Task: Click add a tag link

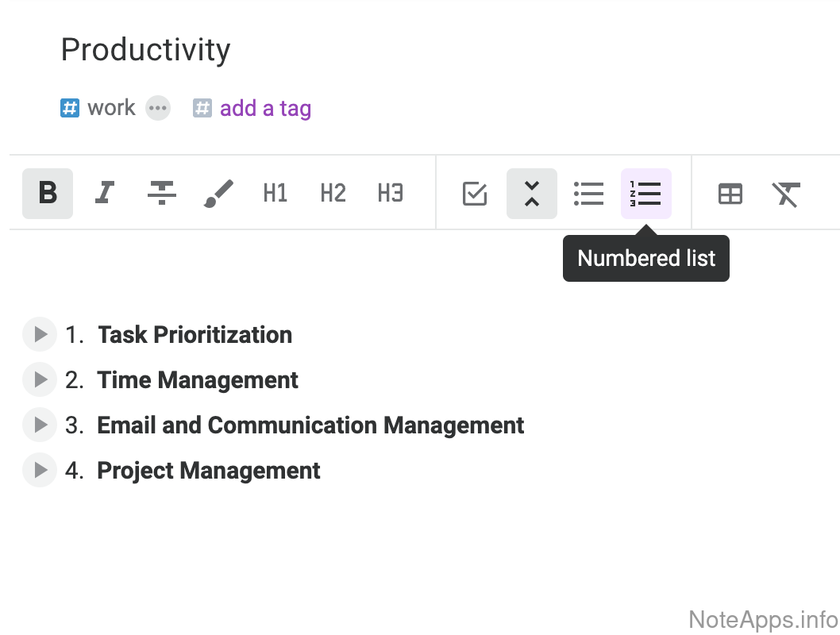Action: click(x=265, y=108)
